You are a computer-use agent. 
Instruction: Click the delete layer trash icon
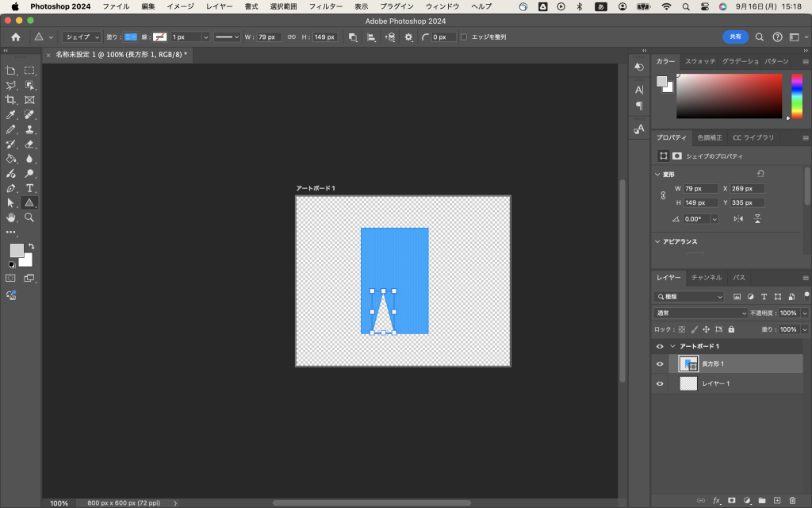click(792, 500)
